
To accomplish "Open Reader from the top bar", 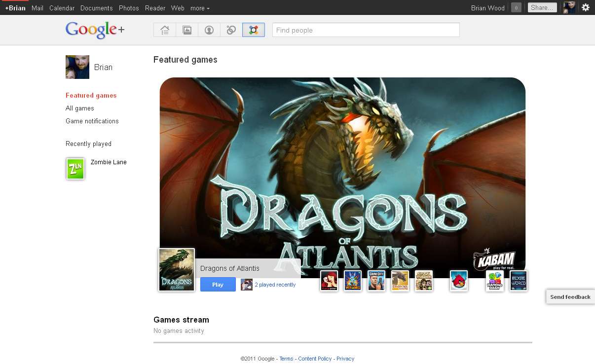I will (155, 8).
